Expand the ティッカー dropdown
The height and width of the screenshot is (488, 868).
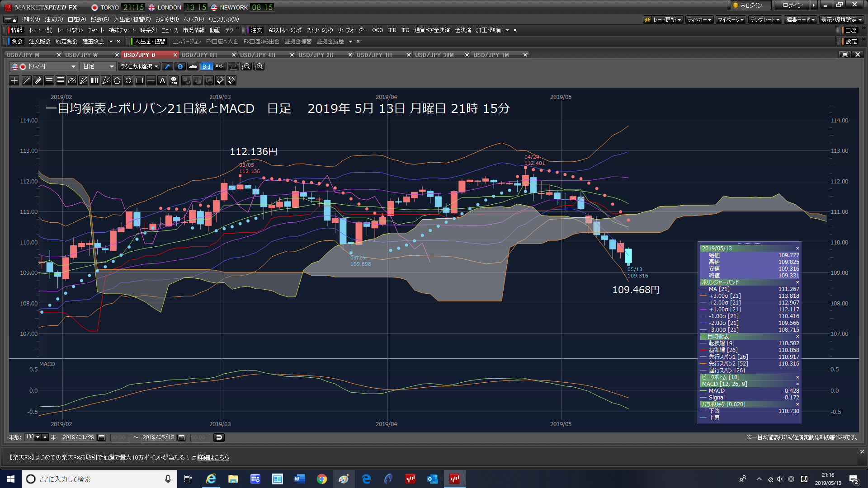click(x=699, y=20)
